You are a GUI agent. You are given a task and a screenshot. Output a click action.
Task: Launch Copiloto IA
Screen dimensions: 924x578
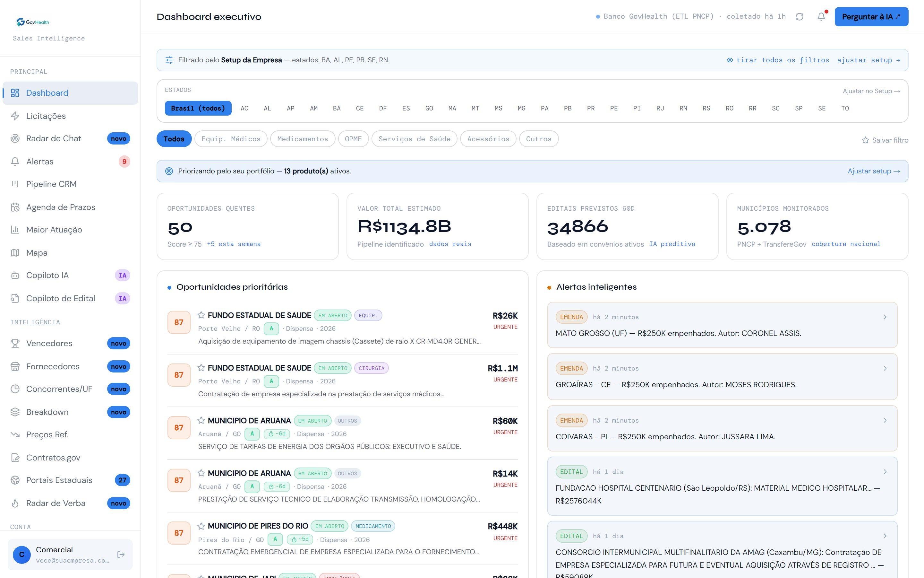[70, 275]
